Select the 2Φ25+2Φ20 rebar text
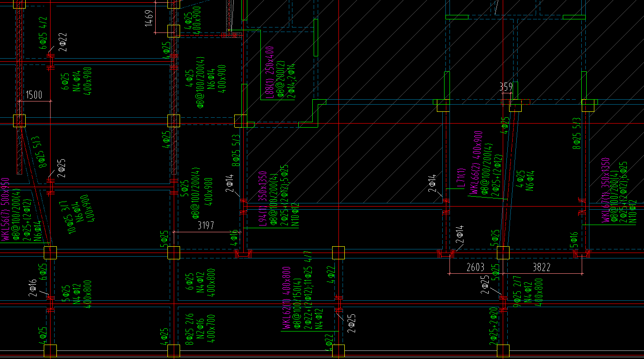Viewport: 644px width, 359px height. tap(494, 327)
